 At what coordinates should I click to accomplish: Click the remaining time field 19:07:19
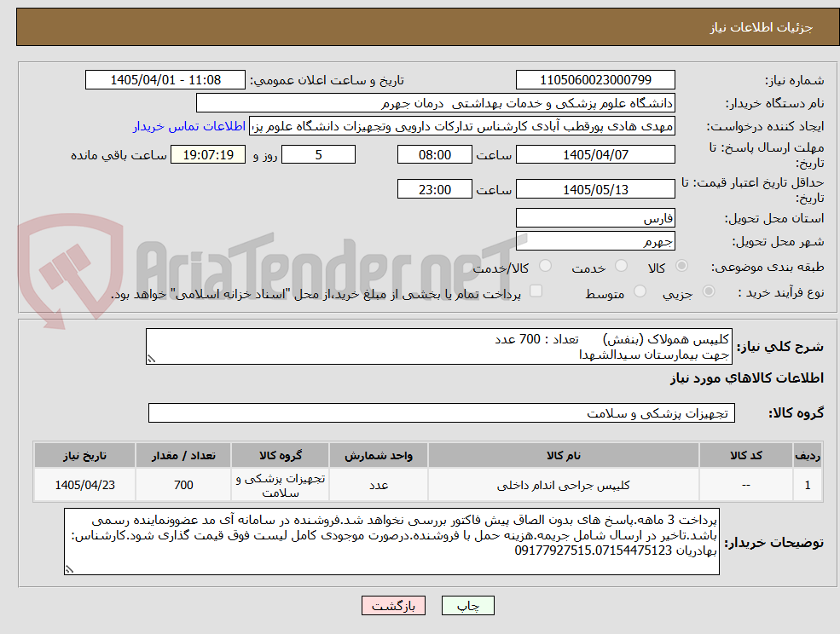tap(208, 155)
